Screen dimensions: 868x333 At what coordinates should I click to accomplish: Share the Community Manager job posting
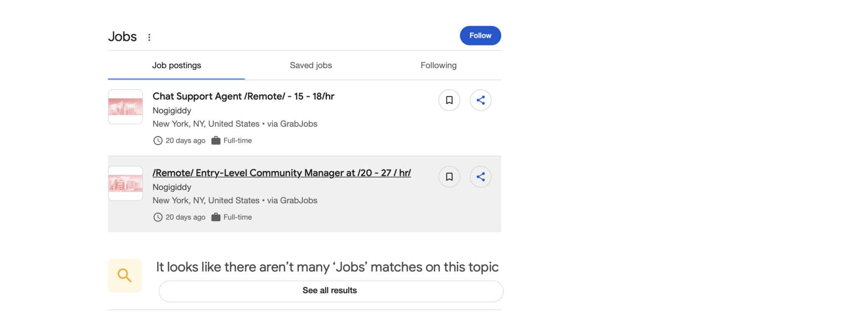coord(480,177)
